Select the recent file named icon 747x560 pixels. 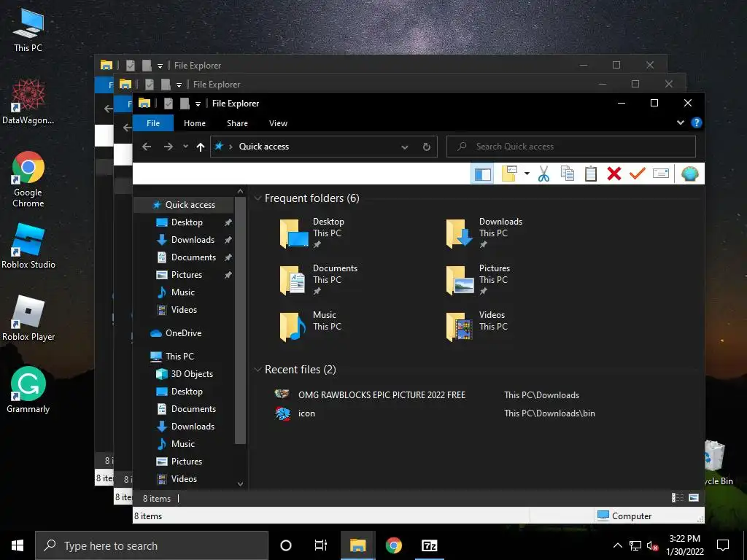point(306,414)
